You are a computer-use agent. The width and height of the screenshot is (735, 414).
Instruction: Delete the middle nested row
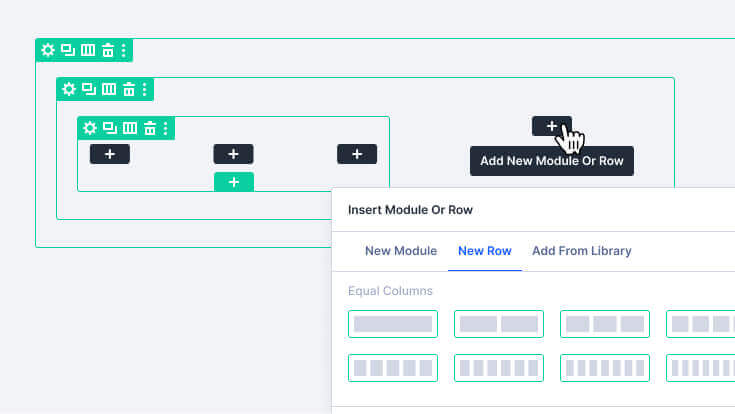129,89
